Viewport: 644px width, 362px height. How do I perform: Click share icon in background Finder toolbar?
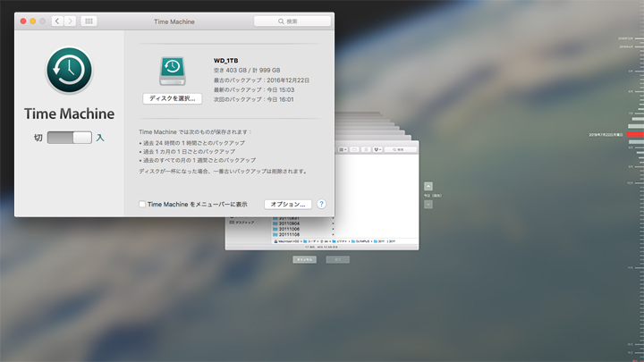[366, 149]
